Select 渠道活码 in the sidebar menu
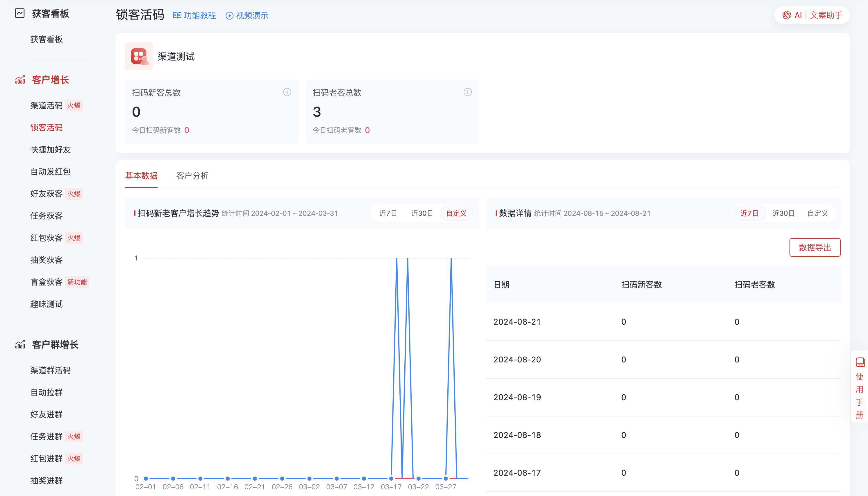This screenshot has height=496, width=868. (47, 105)
